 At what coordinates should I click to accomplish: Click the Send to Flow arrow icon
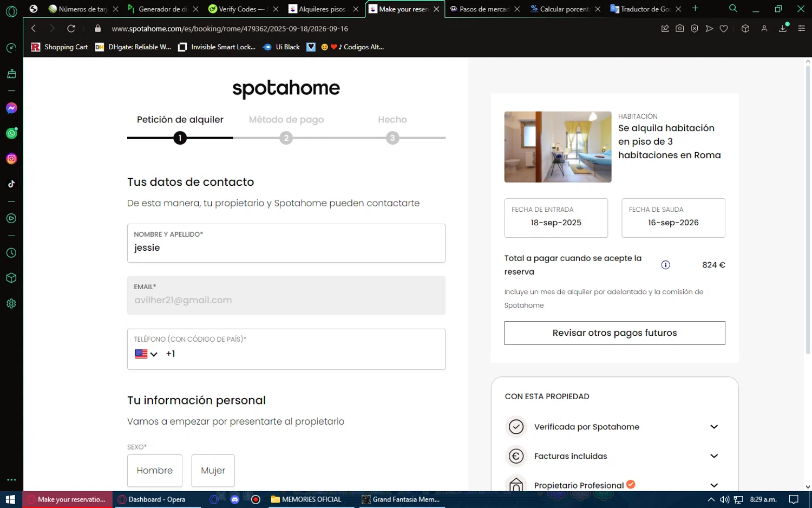point(709,29)
